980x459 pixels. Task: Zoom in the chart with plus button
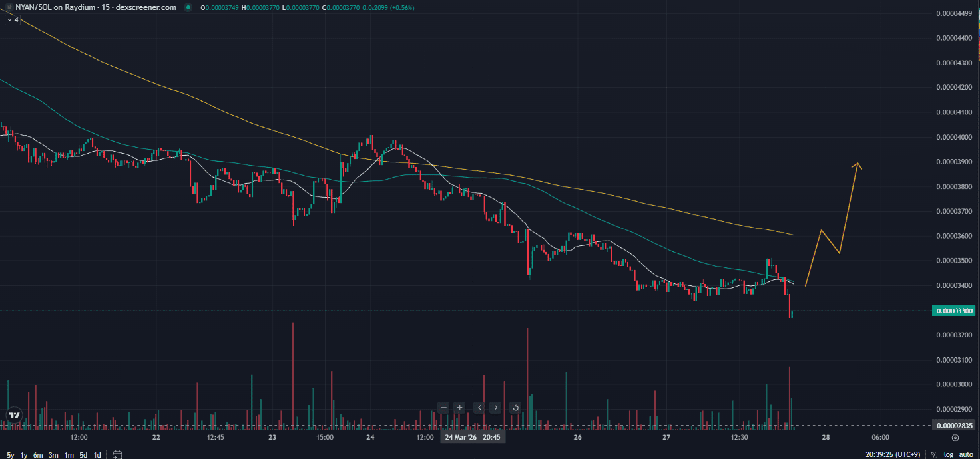click(459, 407)
